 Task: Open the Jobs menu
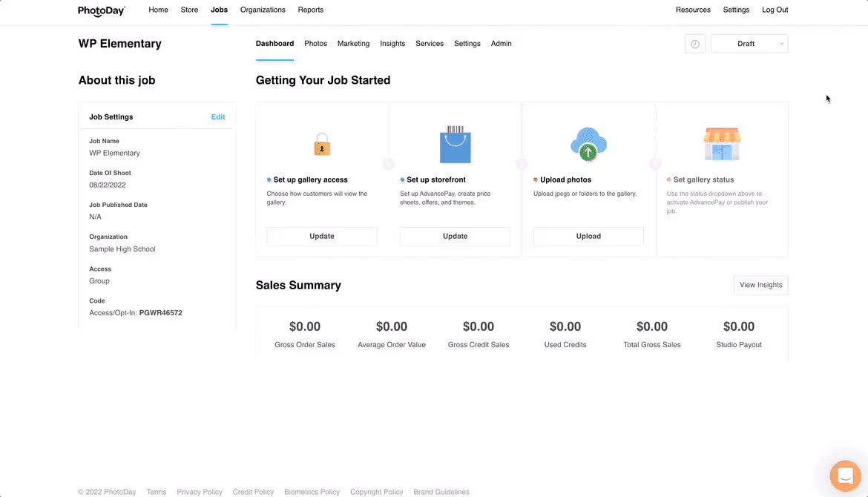tap(219, 10)
